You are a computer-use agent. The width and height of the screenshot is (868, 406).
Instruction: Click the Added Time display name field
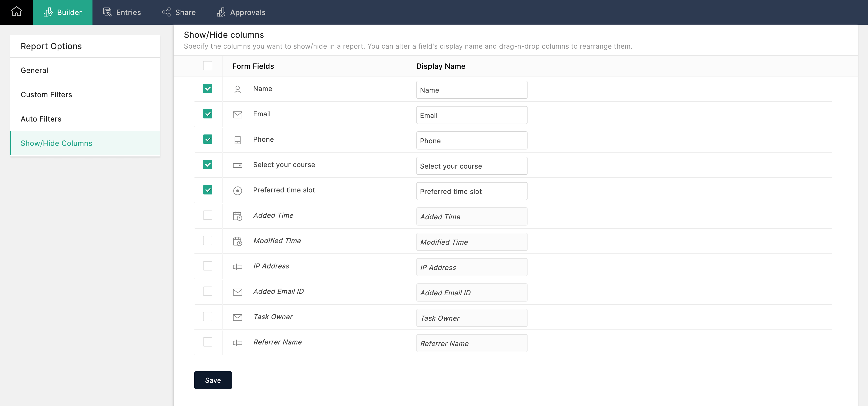tap(472, 216)
